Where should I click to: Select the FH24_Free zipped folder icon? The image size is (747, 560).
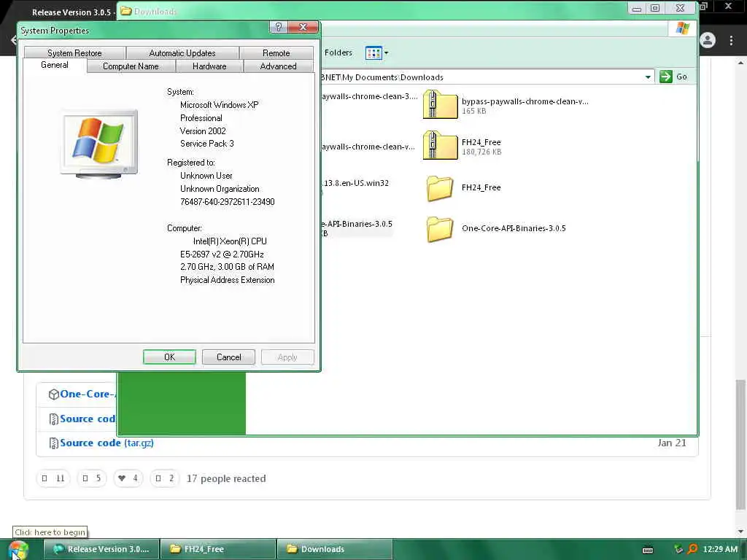[x=440, y=146]
